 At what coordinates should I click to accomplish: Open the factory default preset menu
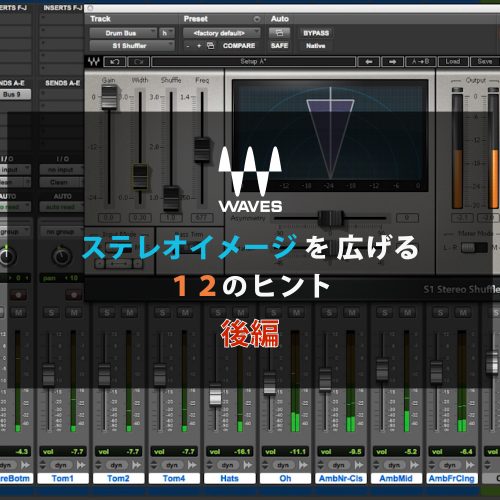click(221, 33)
